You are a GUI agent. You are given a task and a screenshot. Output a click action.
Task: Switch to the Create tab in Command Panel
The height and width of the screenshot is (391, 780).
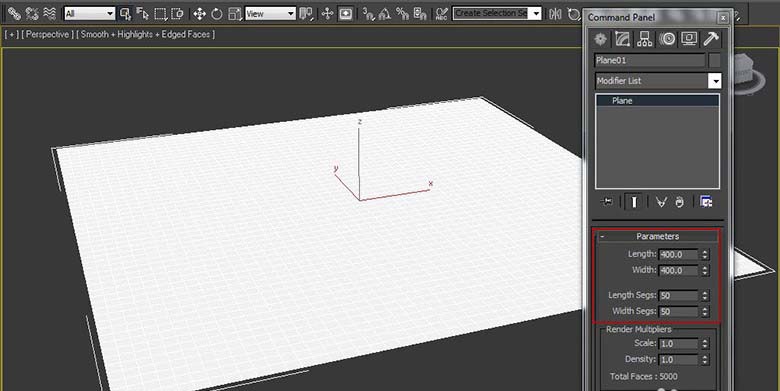pyautogui.click(x=600, y=39)
